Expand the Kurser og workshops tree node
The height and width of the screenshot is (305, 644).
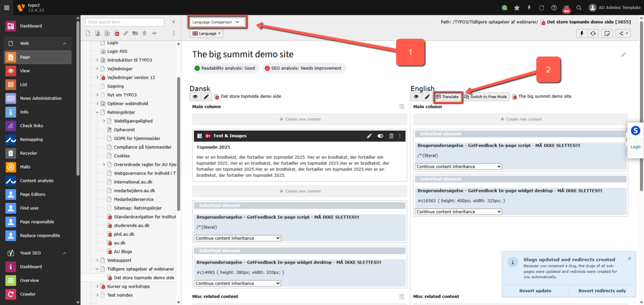tap(98, 287)
